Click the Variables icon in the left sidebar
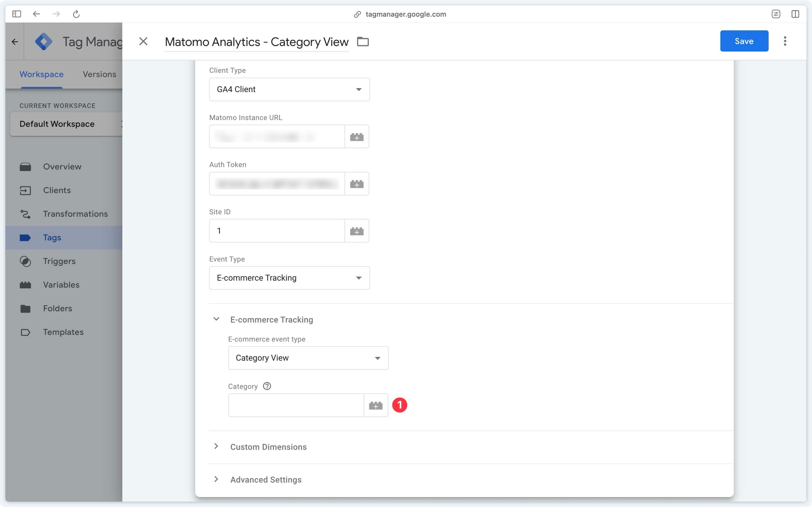This screenshot has width=812, height=507. (x=26, y=284)
